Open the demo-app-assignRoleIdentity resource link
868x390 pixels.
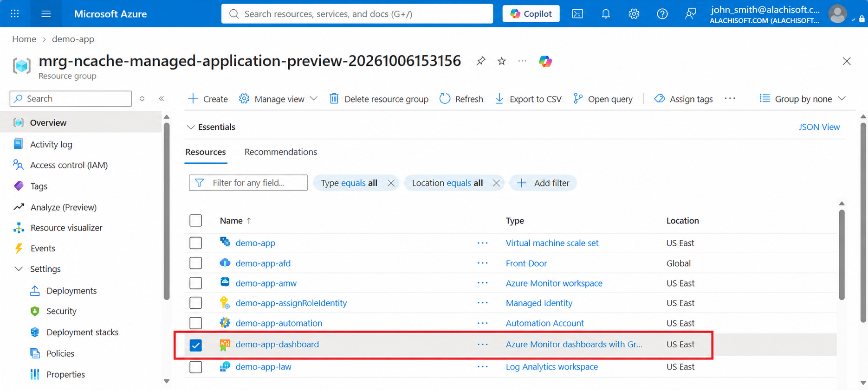[291, 303]
